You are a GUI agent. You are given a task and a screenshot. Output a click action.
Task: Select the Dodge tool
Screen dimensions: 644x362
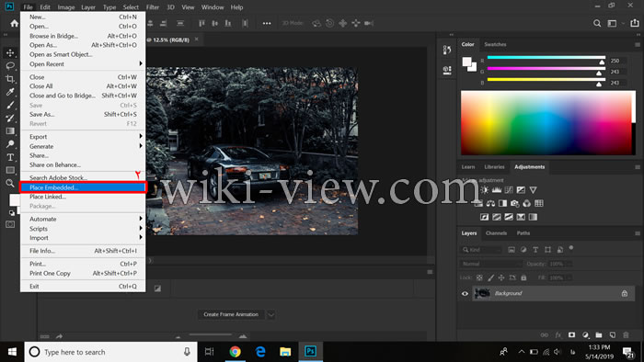pyautogui.click(x=10, y=144)
